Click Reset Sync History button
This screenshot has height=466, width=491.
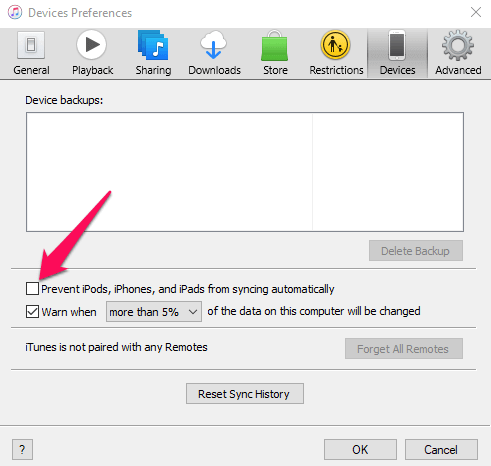(245, 394)
